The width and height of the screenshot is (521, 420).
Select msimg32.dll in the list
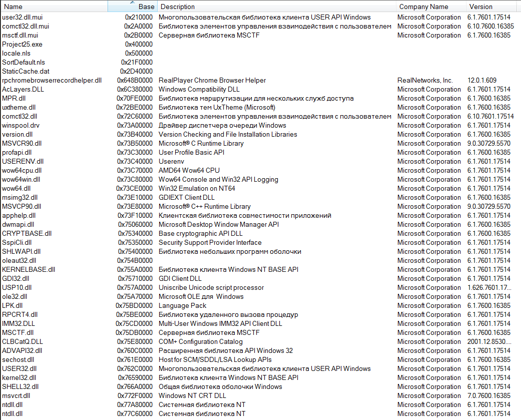tap(260, 197)
